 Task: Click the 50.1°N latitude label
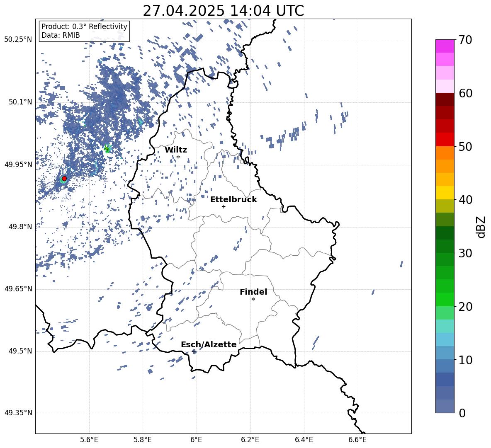(20, 102)
